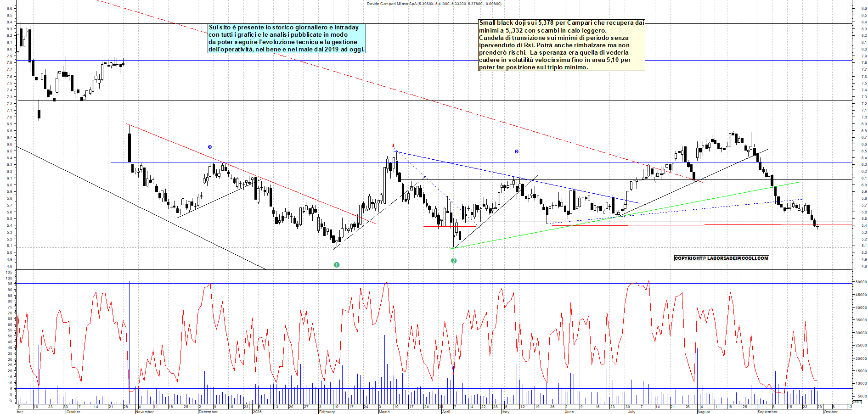The image size is (868, 414).
Task: Select the March label on the date axis
Action: 384,412
